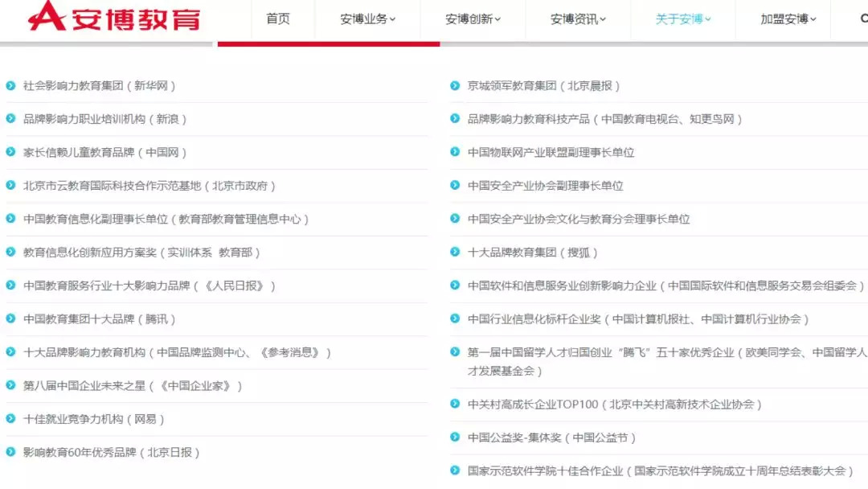This screenshot has height=489, width=868.
Task: Select 影响教育60年优秀品牌（北京日报） entry
Action: coord(112,453)
